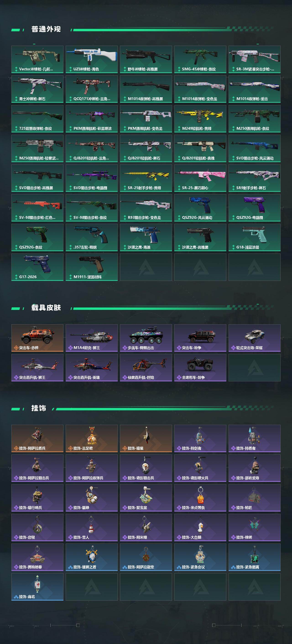292x644 pixels.
Task: Open the M1A4坦克-狮王 tank skin
Action: pyautogui.click(x=92, y=338)
